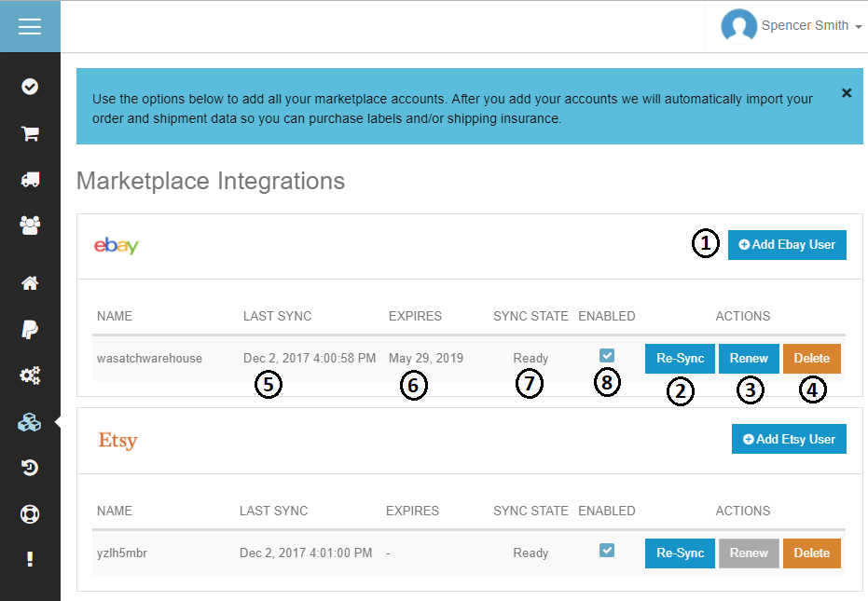Screen dimensions: 868x601
Task: Renew the wasatchwarehouse eBay token
Action: point(749,359)
